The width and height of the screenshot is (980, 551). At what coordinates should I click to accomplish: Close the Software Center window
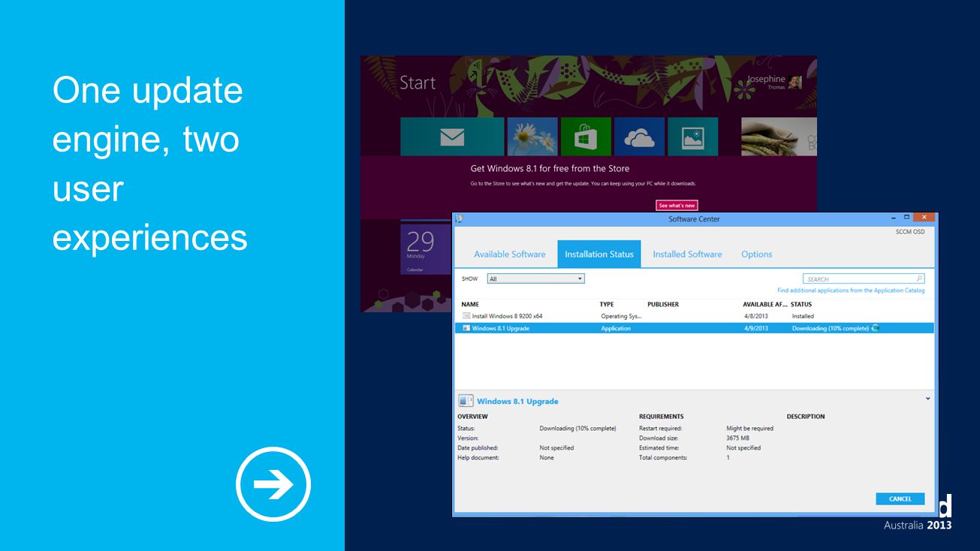[x=924, y=218]
